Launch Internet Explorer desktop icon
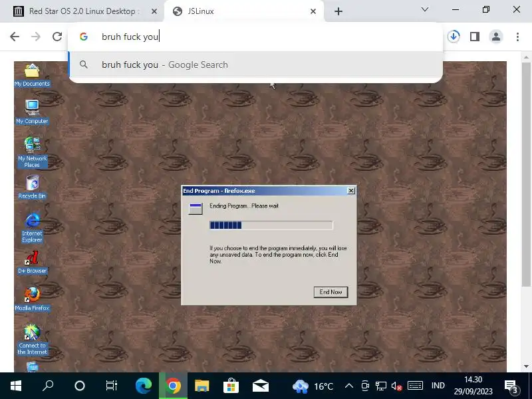Image resolution: width=532 pixels, height=399 pixels. tap(32, 227)
